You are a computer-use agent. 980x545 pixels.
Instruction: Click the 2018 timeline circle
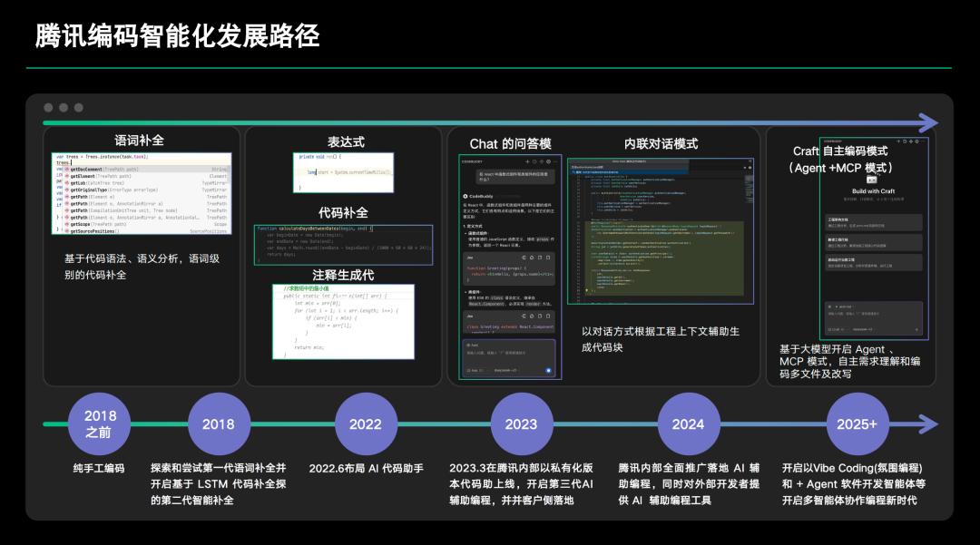[219, 423]
